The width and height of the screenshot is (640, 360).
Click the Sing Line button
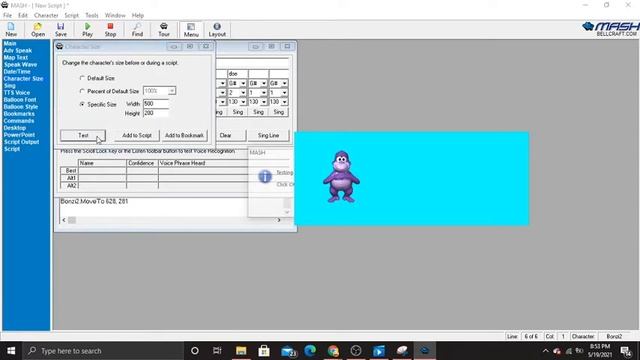[268, 135]
